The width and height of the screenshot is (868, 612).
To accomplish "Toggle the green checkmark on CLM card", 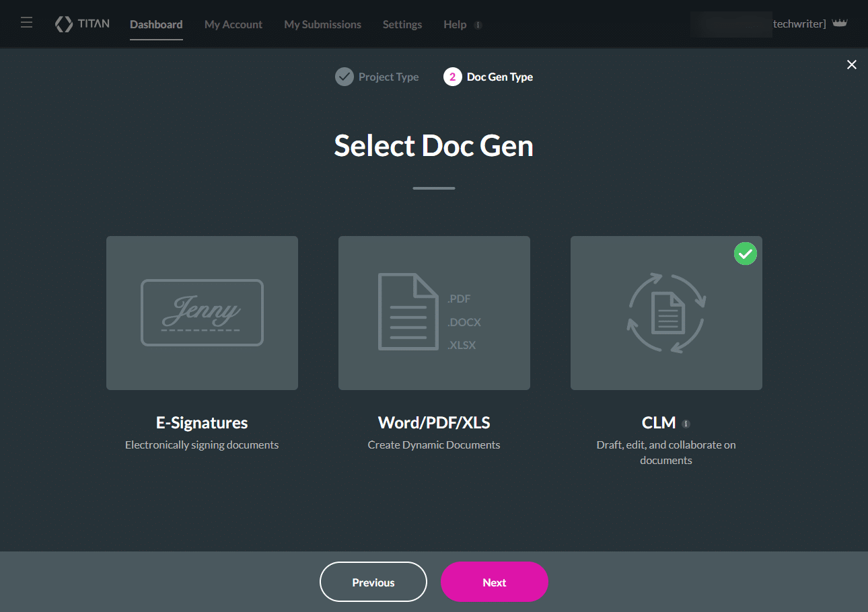I will coord(745,254).
